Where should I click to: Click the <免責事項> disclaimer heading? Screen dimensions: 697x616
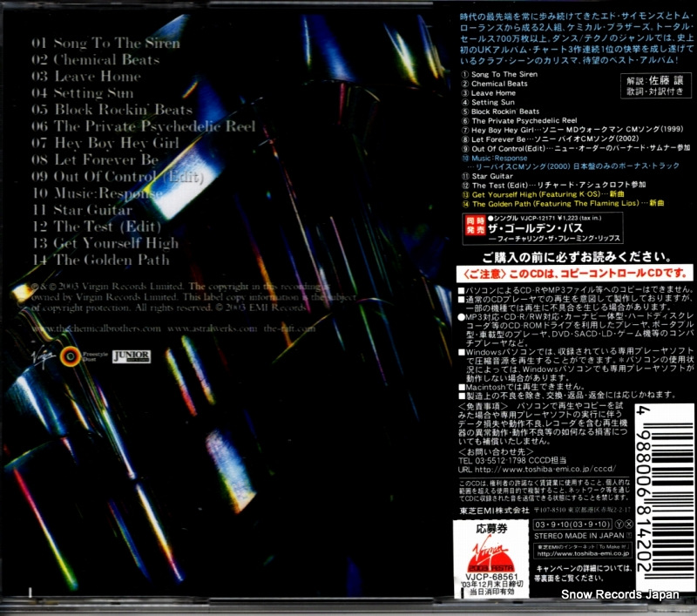point(484,406)
